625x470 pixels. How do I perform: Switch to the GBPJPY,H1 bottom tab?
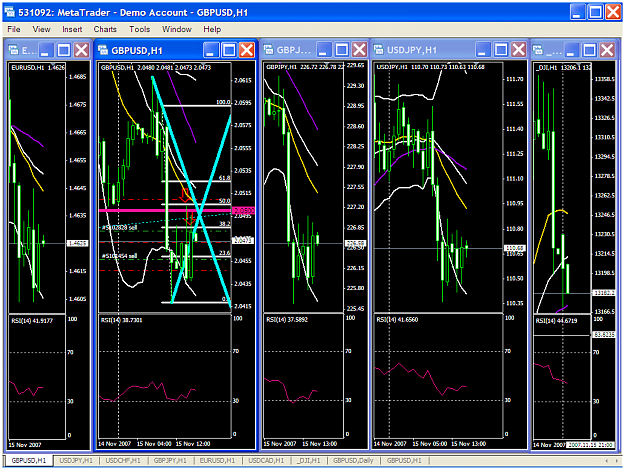coord(170,460)
